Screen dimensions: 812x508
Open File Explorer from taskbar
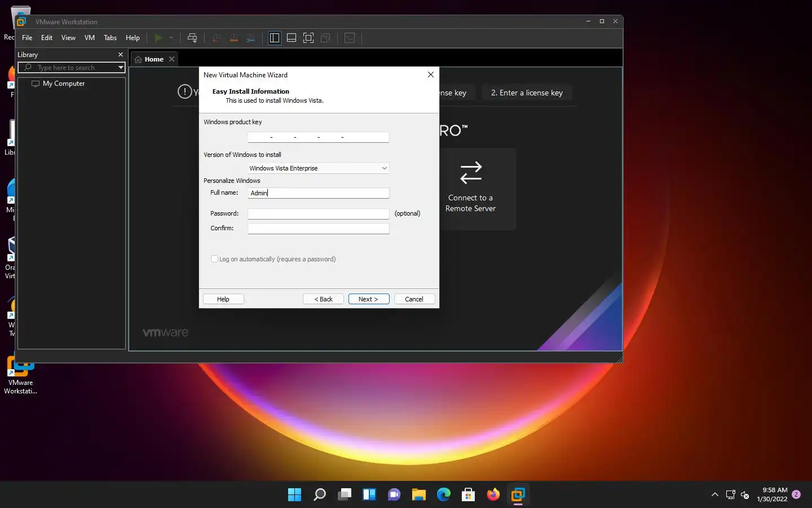coord(419,495)
